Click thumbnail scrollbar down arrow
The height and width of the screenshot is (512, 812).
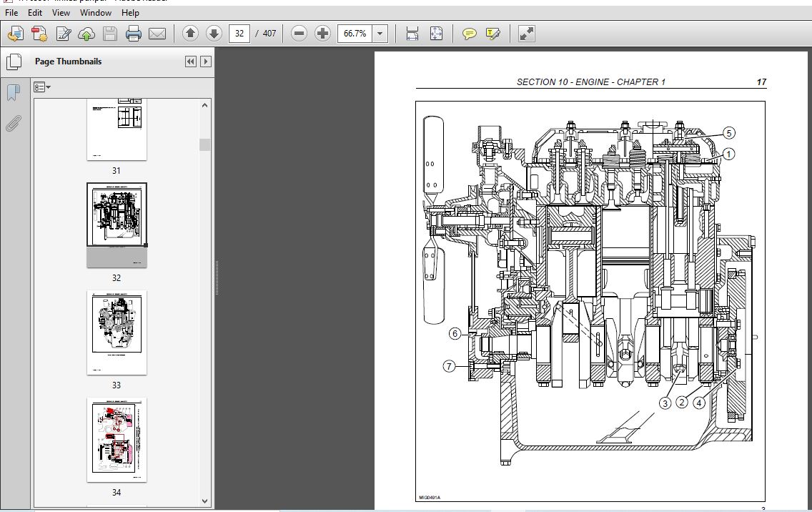tap(204, 501)
